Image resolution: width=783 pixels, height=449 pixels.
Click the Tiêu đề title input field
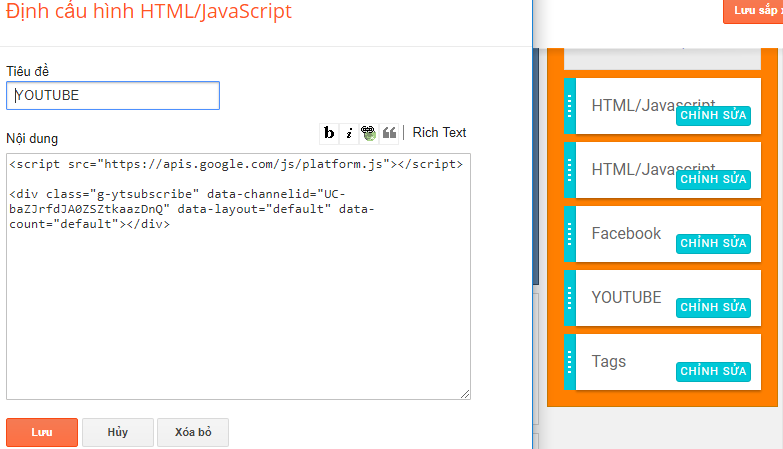[x=113, y=95]
